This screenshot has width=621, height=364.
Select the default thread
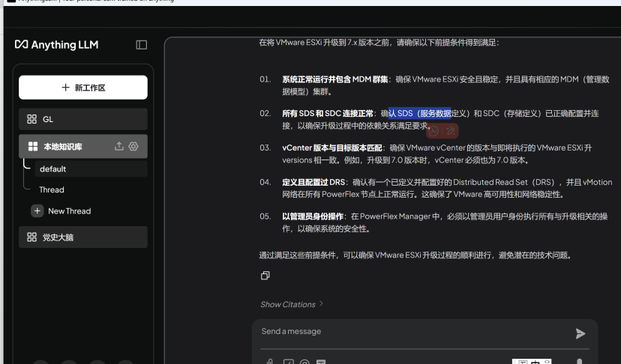91,169
